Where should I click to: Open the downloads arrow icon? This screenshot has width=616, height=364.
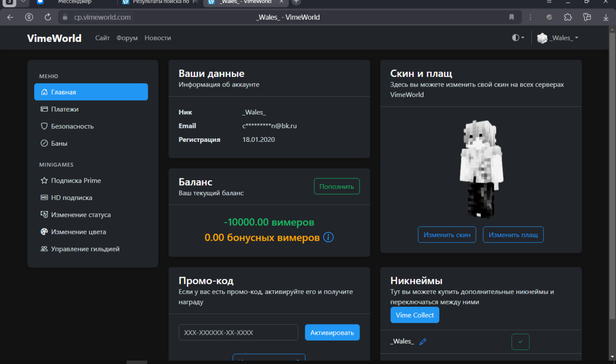point(606,17)
